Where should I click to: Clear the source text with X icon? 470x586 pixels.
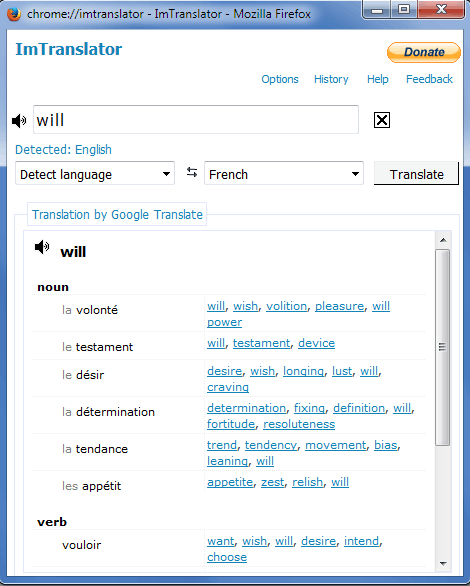tap(382, 120)
